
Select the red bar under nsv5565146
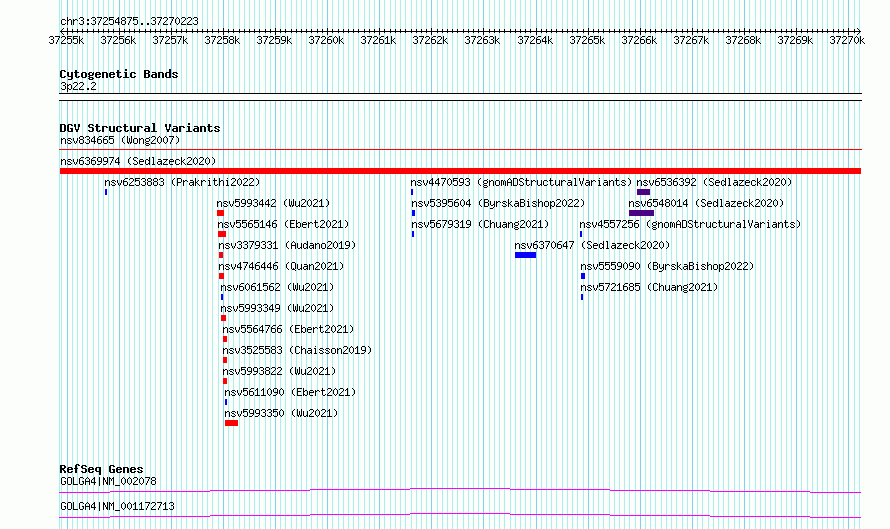222,234
